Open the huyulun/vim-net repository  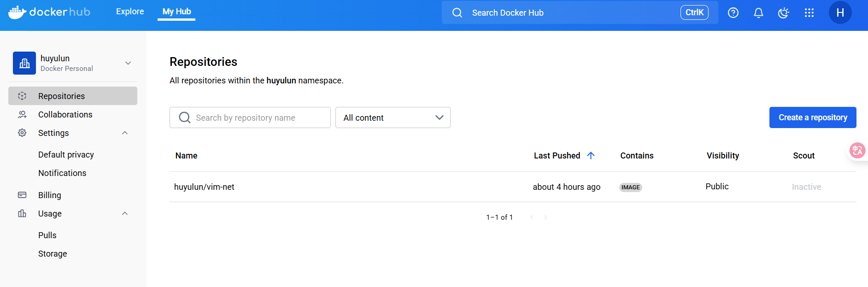pyautogui.click(x=204, y=187)
